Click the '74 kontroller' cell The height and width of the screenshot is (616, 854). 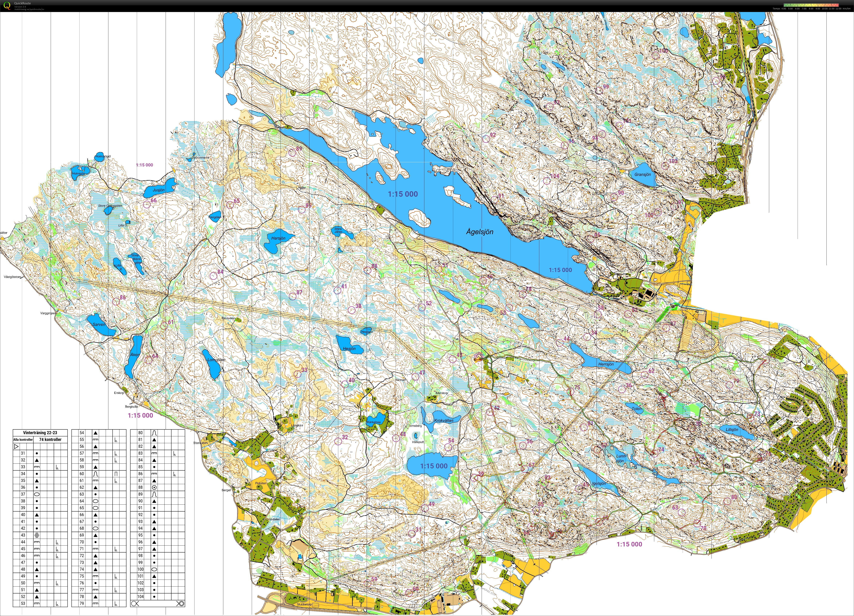point(50,439)
